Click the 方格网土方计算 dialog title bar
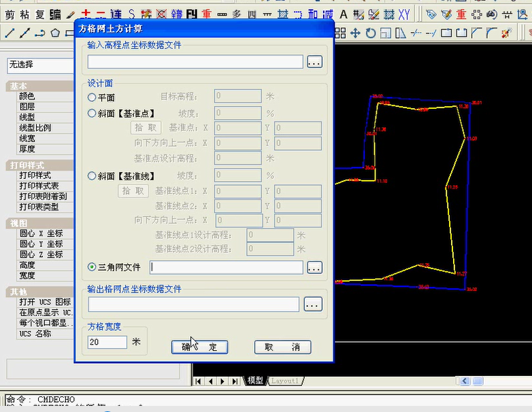 pyautogui.click(x=204, y=29)
